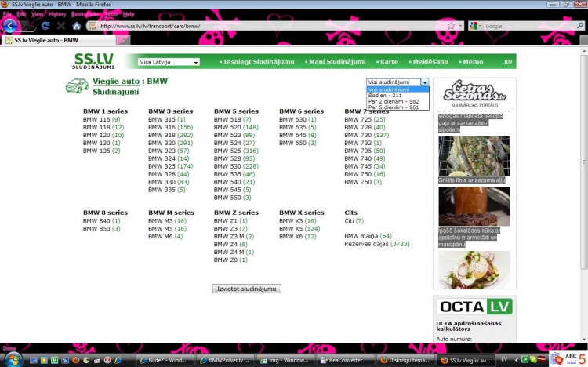
Task: Open the BMW 320 (291) listing link
Action: point(171,143)
